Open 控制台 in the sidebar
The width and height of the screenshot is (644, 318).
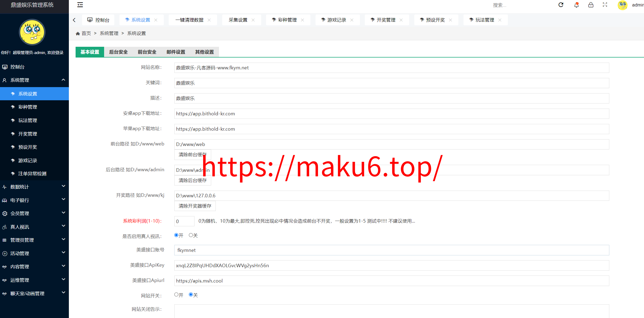click(x=34, y=67)
